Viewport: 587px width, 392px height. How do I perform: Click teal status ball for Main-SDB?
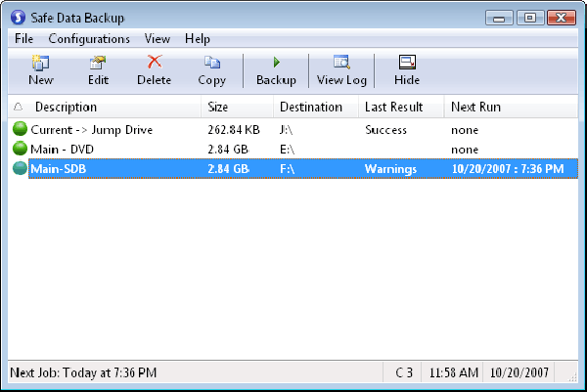pyautogui.click(x=20, y=168)
